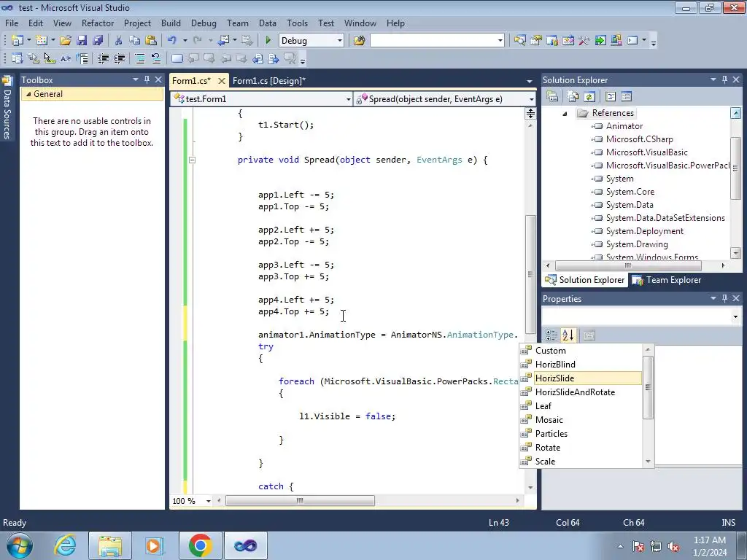Open Google Chrome from the taskbar
Screen dimensions: 747x560
point(200,545)
